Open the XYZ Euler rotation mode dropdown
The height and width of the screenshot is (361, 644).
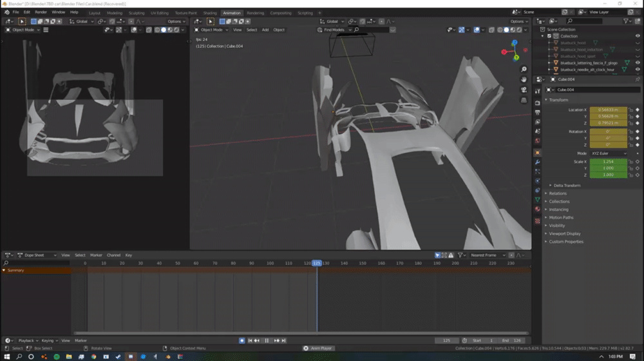[609, 153]
